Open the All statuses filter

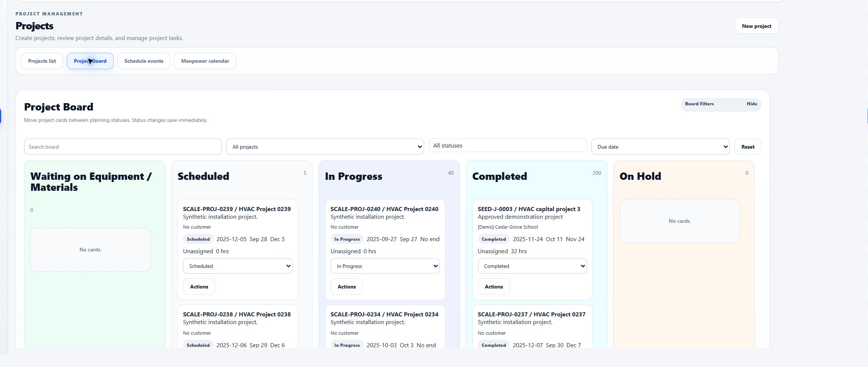(x=507, y=146)
